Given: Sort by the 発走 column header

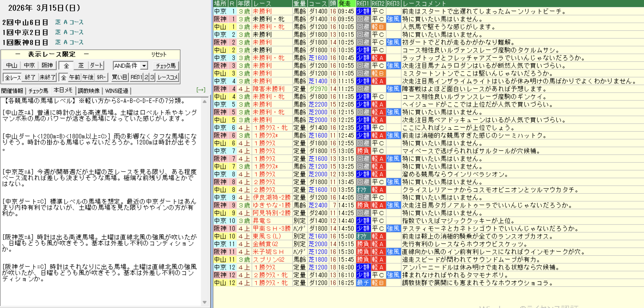Looking at the screenshot, I should coord(346,4).
